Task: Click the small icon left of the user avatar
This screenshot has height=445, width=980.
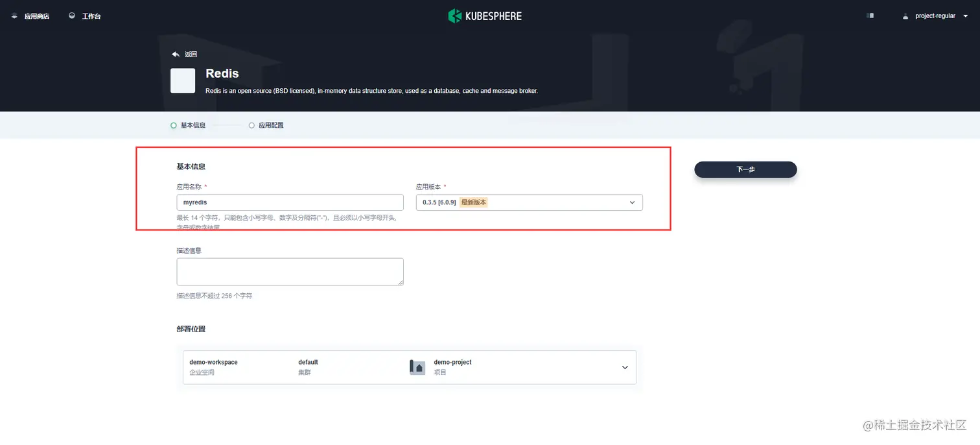Action: (870, 16)
